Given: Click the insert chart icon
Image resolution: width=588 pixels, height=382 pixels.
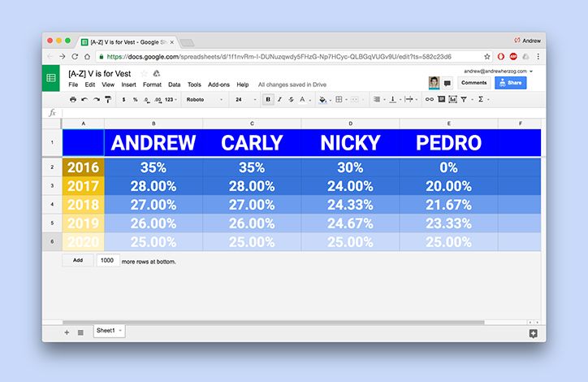Looking at the screenshot, I should pos(453,99).
